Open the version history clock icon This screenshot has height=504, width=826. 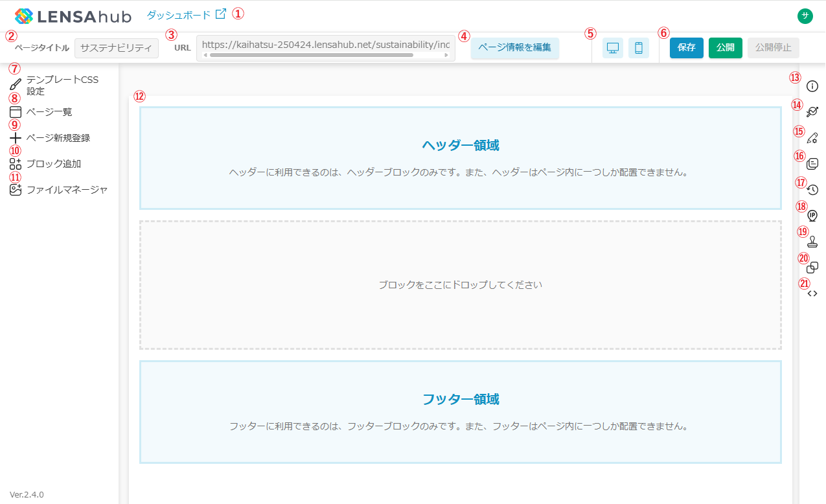[x=812, y=190]
